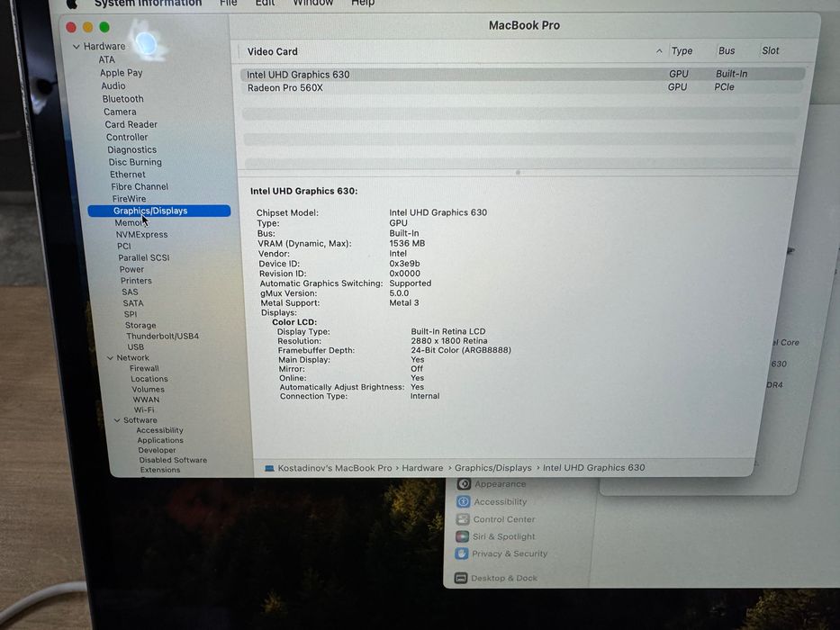Select Card Reader in the sidebar

131,124
